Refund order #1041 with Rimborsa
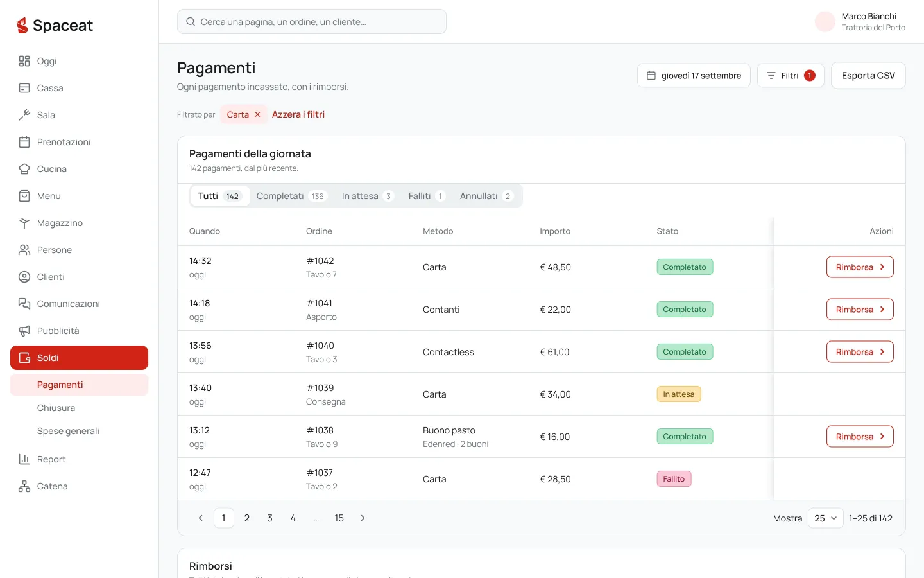This screenshot has height=578, width=924. pyautogui.click(x=860, y=310)
